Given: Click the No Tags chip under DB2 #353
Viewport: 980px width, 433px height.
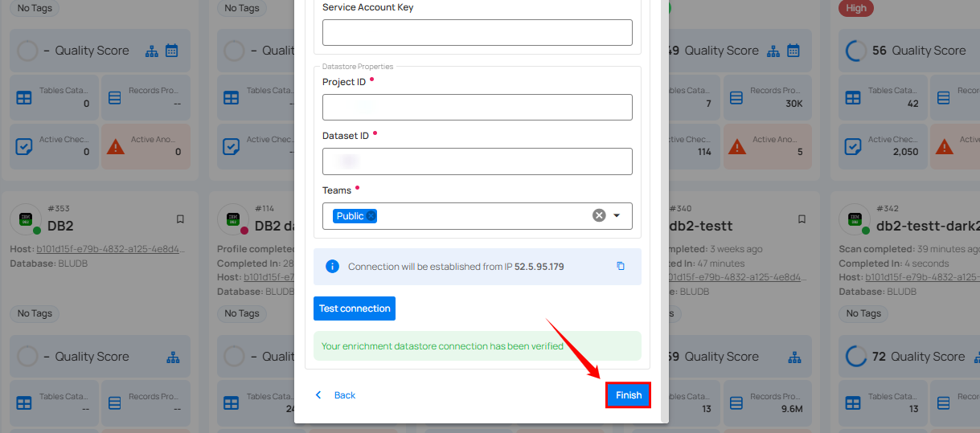Looking at the screenshot, I should 35,313.
